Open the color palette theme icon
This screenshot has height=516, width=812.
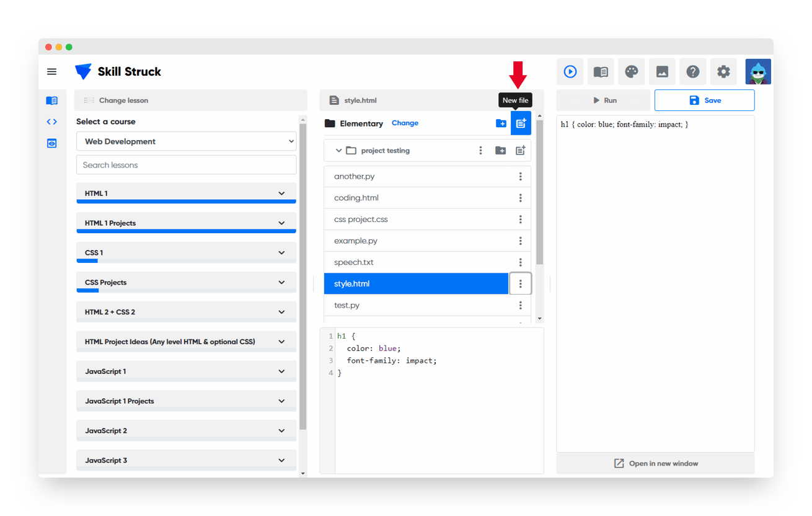pos(632,72)
